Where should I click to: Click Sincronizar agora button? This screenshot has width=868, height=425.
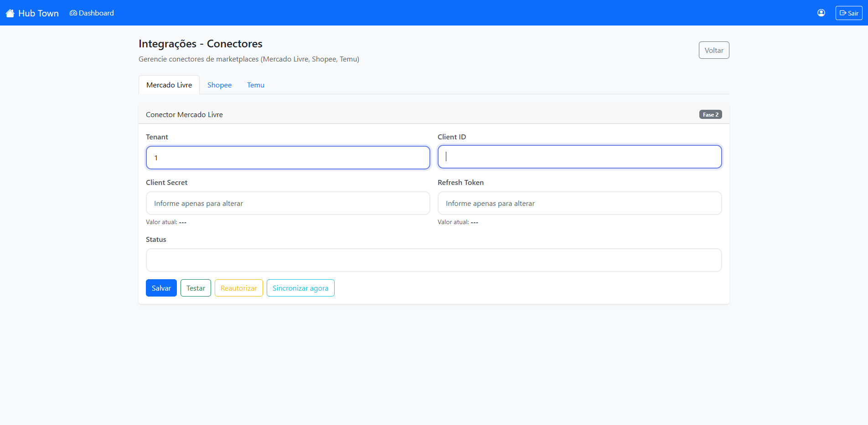pyautogui.click(x=300, y=288)
